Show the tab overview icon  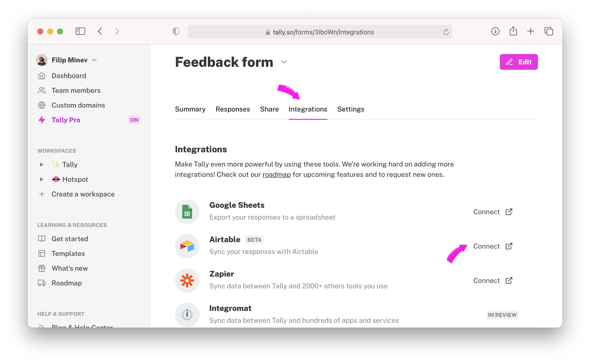tap(549, 31)
